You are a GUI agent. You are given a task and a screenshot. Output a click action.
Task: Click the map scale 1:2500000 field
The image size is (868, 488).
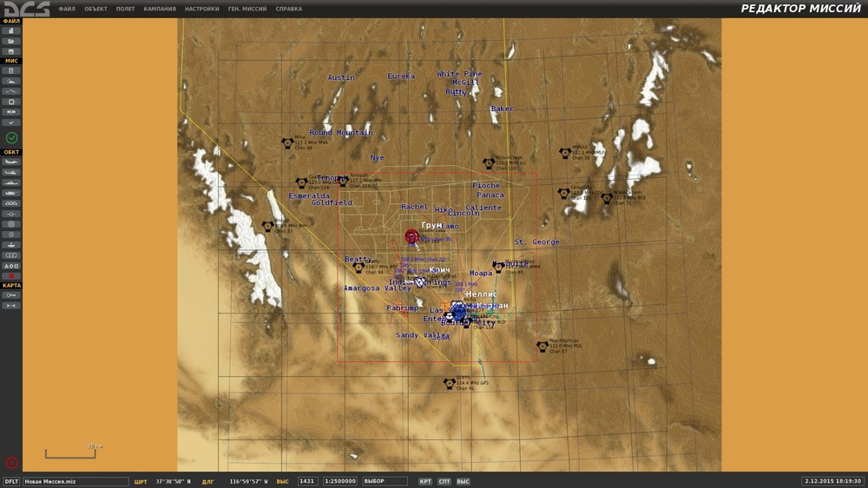(340, 481)
